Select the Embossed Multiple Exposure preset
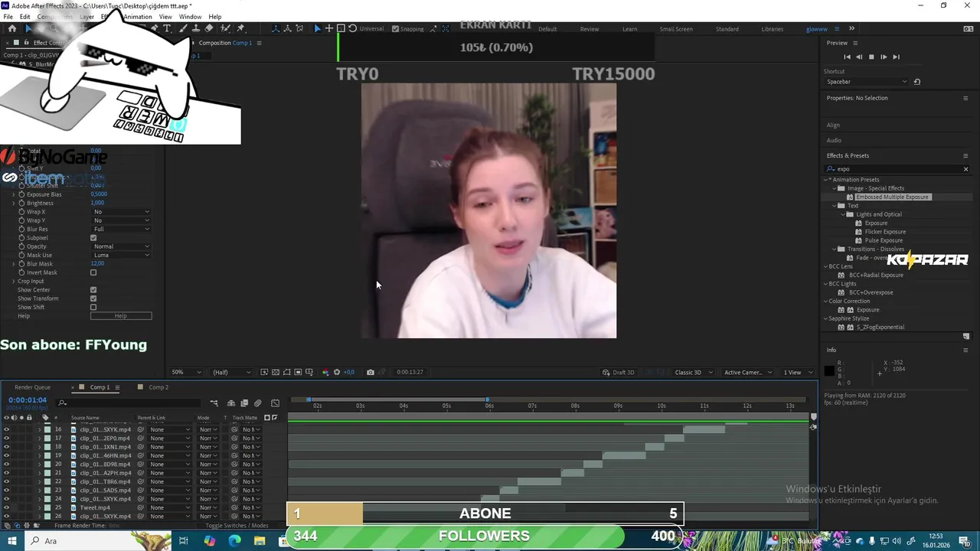The width and height of the screenshot is (980, 551). [892, 197]
